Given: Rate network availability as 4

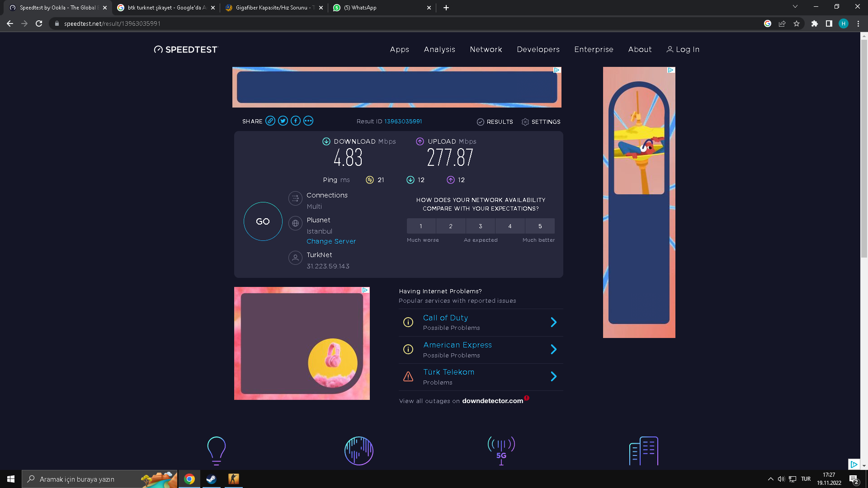Looking at the screenshot, I should [x=510, y=226].
